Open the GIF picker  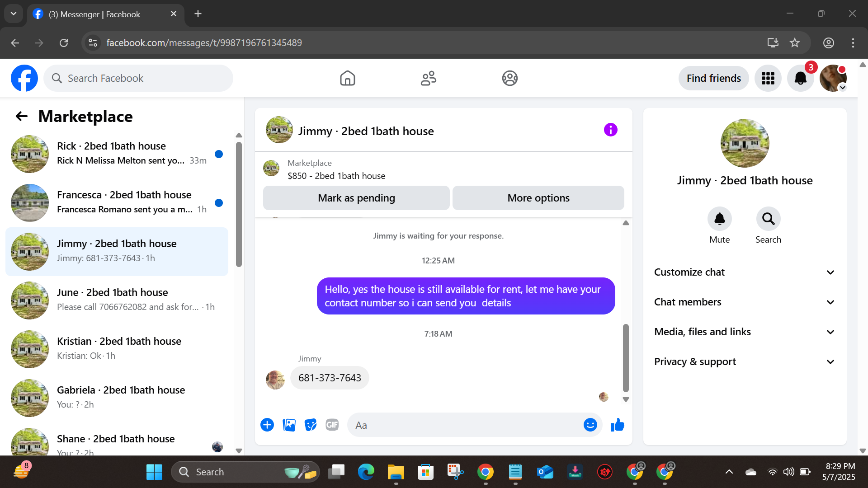pyautogui.click(x=332, y=425)
